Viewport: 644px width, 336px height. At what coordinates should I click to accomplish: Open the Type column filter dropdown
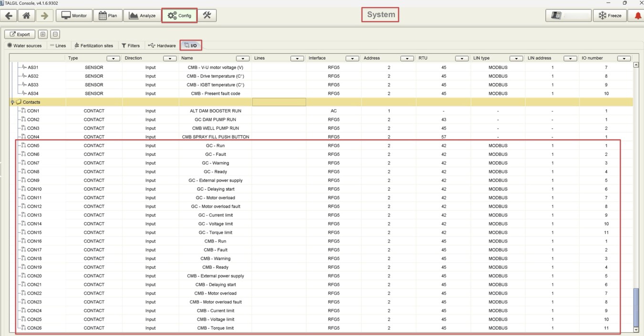coord(113,59)
